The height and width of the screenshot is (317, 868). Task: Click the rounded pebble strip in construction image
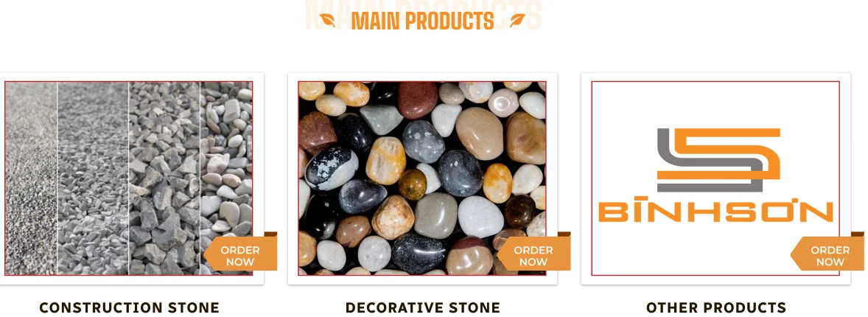[226, 178]
